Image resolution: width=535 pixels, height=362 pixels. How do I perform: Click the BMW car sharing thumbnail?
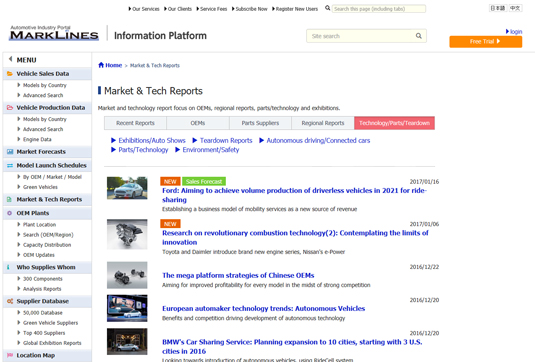click(x=127, y=342)
